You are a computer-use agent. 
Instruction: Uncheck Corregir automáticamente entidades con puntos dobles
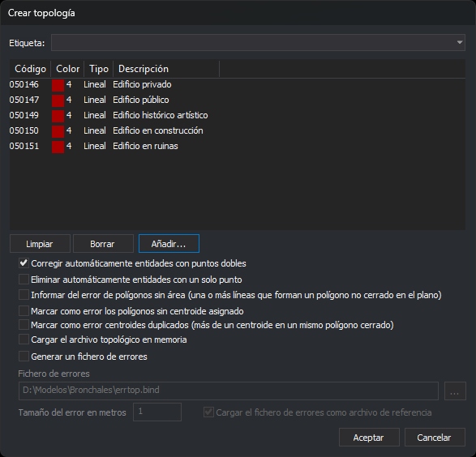(24, 263)
